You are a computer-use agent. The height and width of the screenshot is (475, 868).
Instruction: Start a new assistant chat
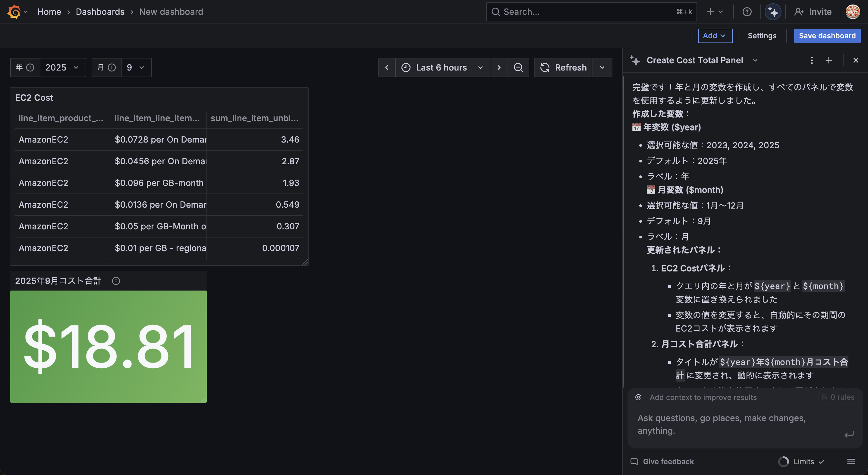click(829, 60)
